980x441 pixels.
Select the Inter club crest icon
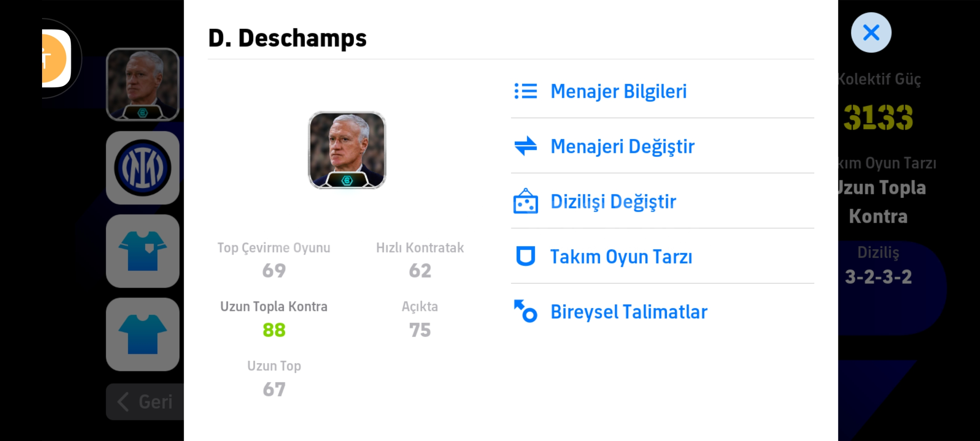point(143,168)
